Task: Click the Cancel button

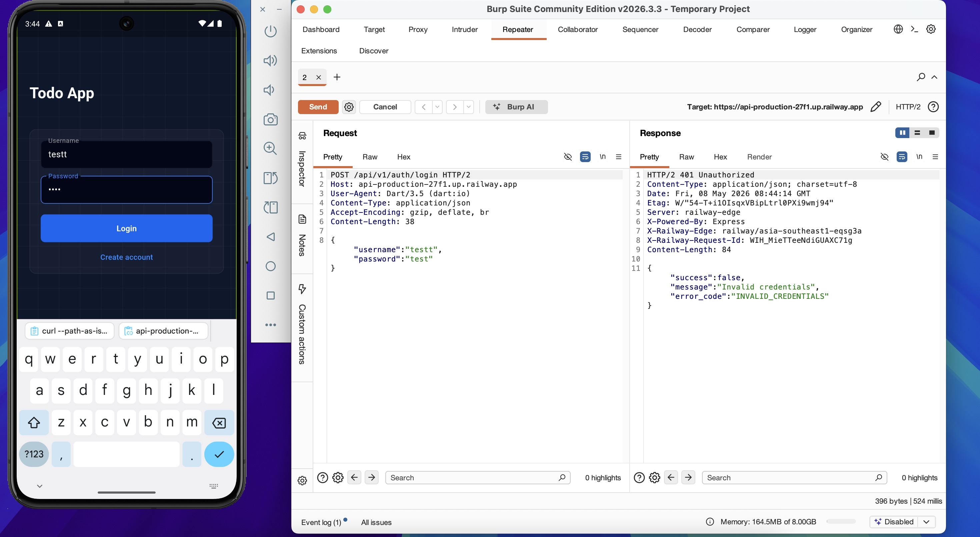Action: pos(385,107)
